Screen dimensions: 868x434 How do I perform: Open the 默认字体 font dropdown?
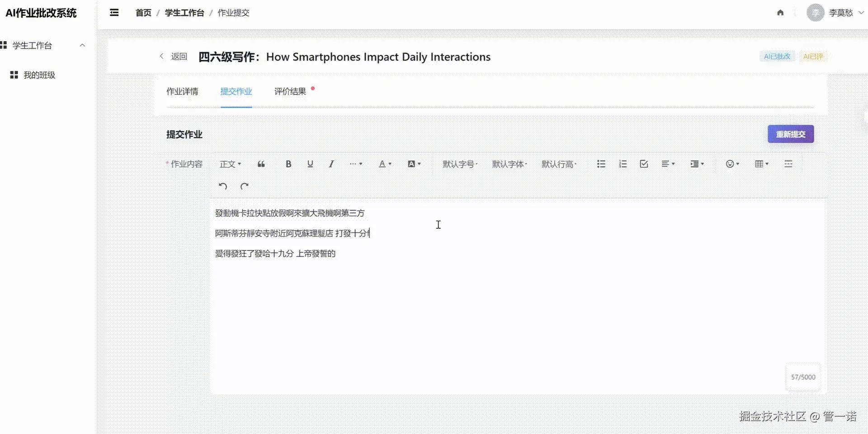click(509, 164)
